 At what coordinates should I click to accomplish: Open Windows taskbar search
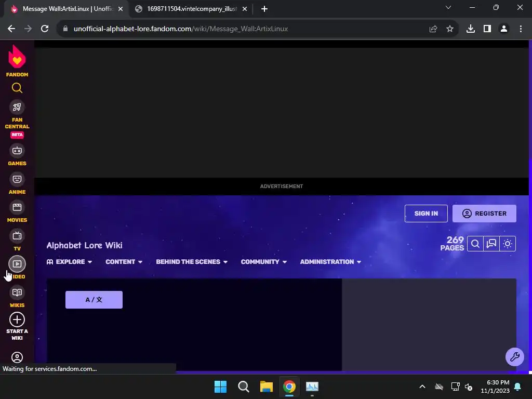tap(244, 387)
